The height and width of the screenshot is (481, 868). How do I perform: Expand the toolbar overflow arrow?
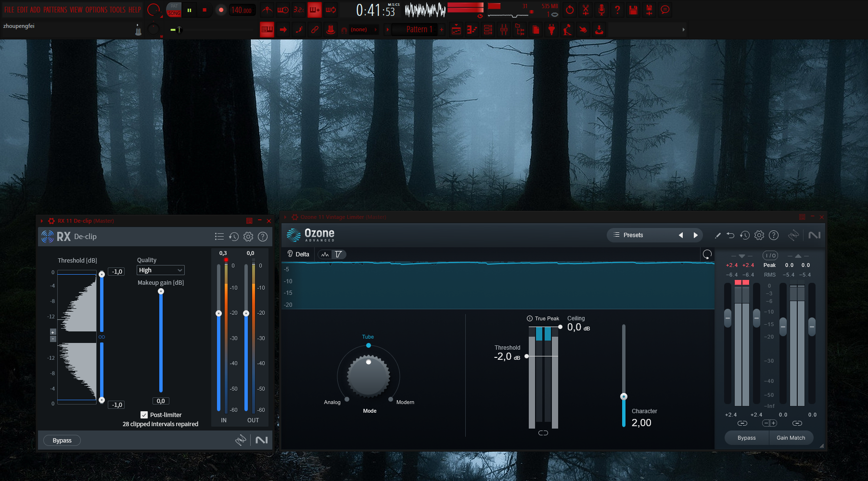tap(683, 30)
